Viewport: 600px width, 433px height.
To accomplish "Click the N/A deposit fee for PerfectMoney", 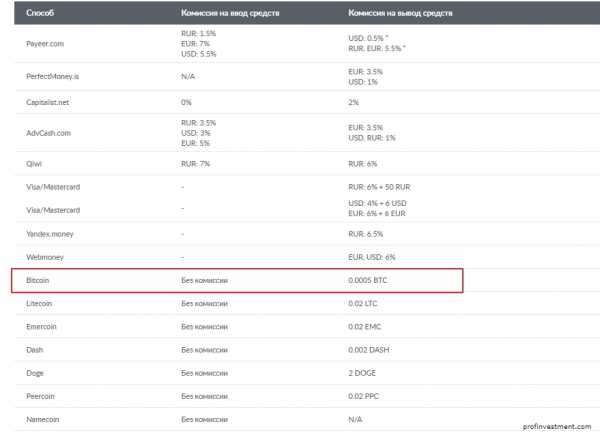I will [188, 76].
